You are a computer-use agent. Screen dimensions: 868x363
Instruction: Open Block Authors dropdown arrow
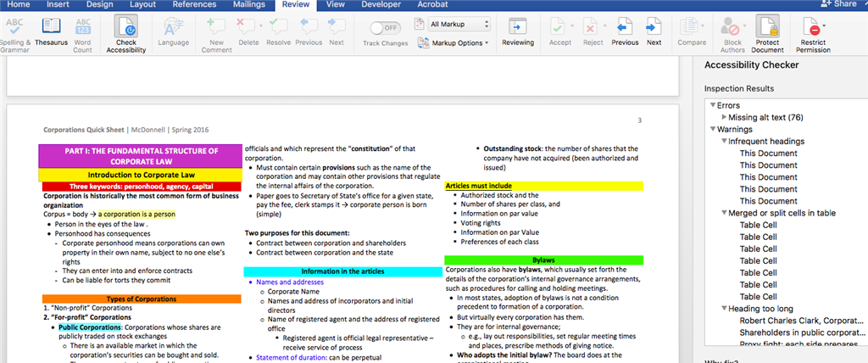point(744,25)
